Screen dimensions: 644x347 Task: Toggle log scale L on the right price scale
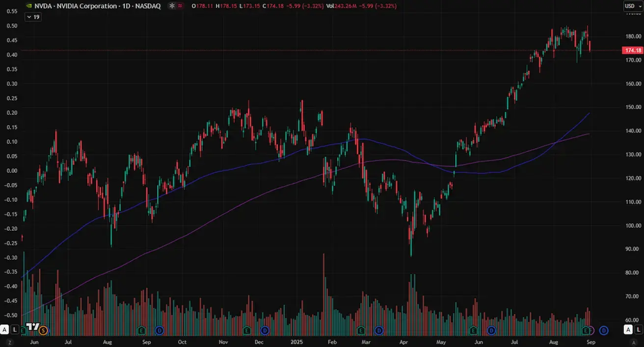[638, 330]
